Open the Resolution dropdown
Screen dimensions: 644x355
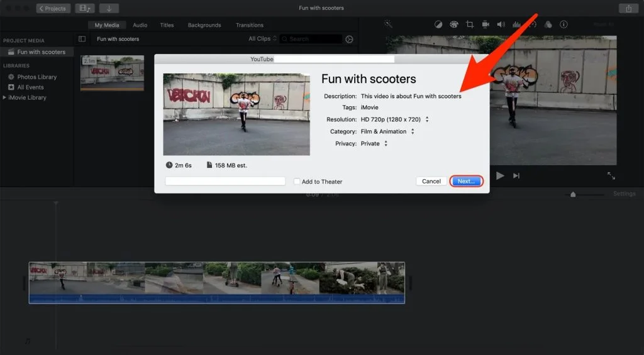point(395,119)
